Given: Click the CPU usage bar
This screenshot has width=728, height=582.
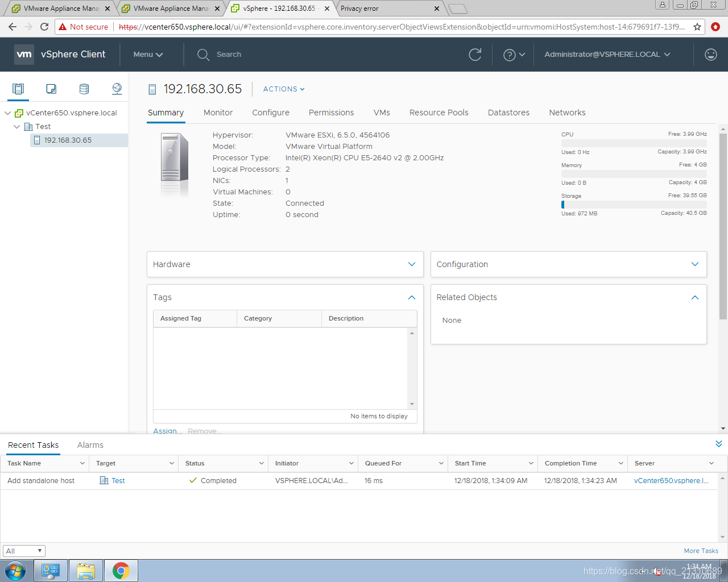Looking at the screenshot, I should pos(634,143).
